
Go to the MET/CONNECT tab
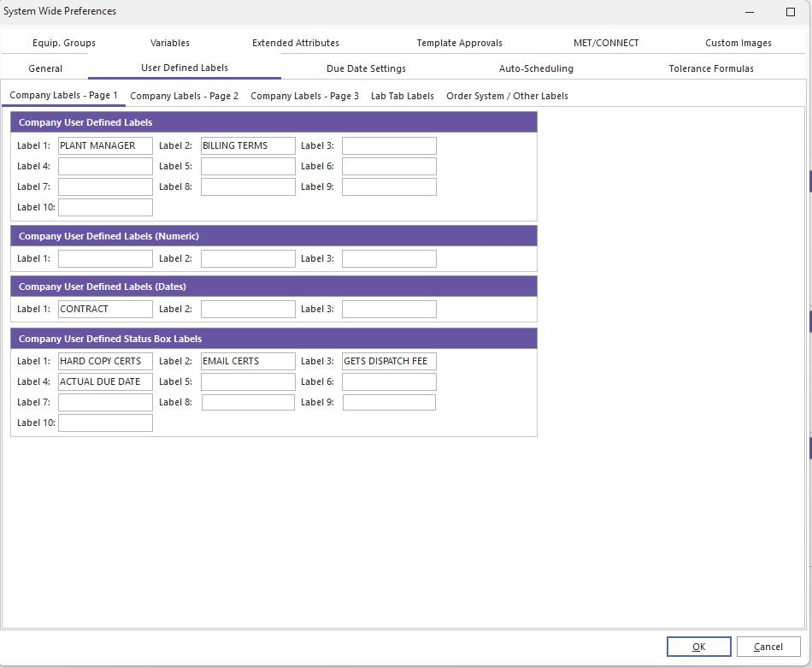(606, 43)
